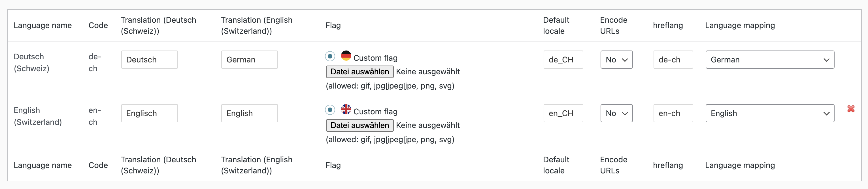Open Encode URLs dropdown for Deutsch row

pos(616,60)
